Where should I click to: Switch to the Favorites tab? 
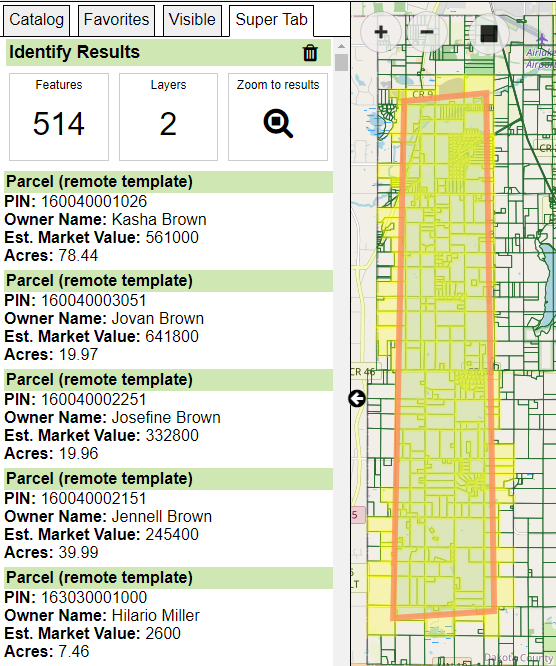[x=116, y=20]
